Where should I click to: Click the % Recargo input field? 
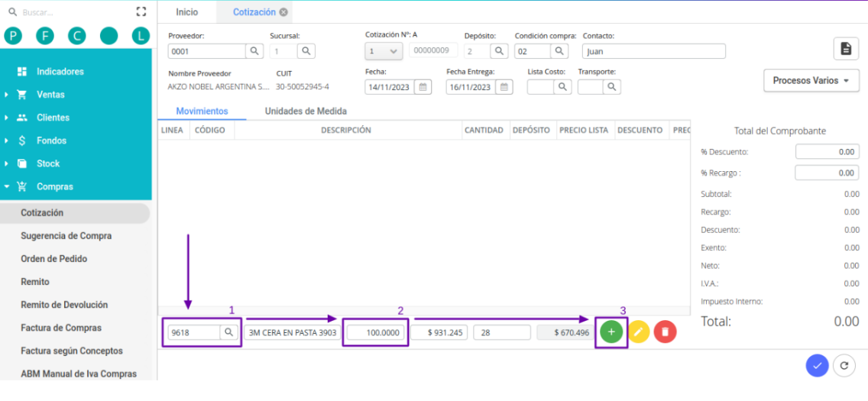point(827,173)
